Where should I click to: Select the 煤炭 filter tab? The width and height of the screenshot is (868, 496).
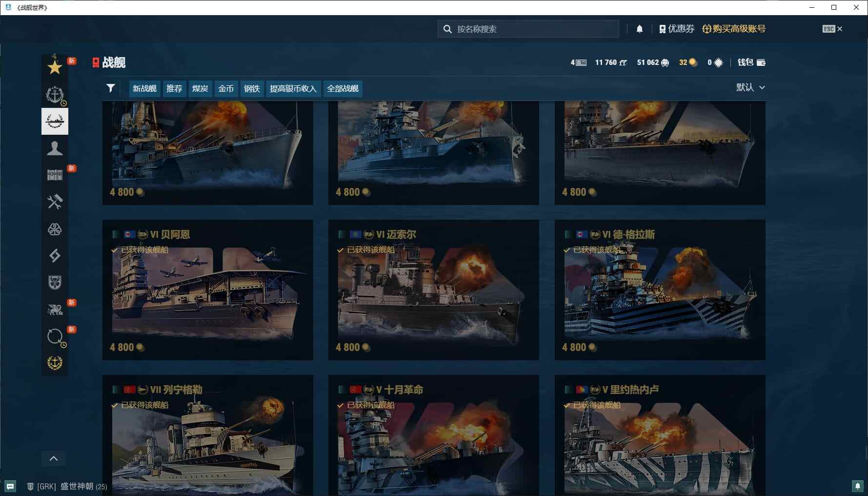tap(200, 88)
